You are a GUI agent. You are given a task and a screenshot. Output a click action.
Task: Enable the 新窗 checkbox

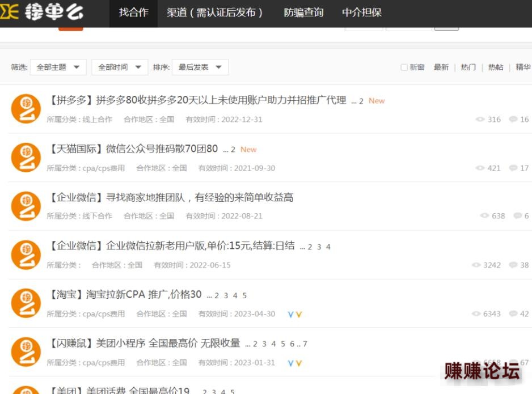pyautogui.click(x=404, y=67)
